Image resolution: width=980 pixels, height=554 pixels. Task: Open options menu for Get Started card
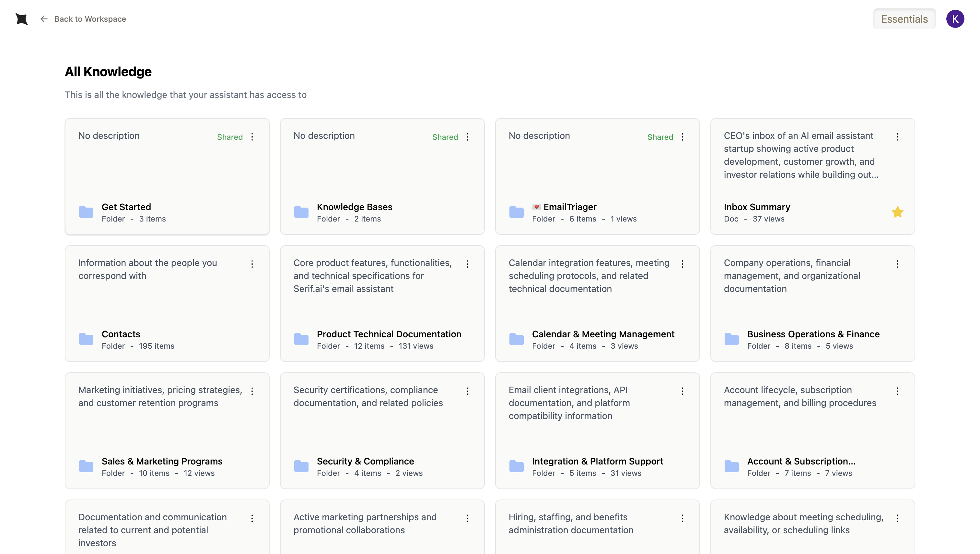coord(252,137)
